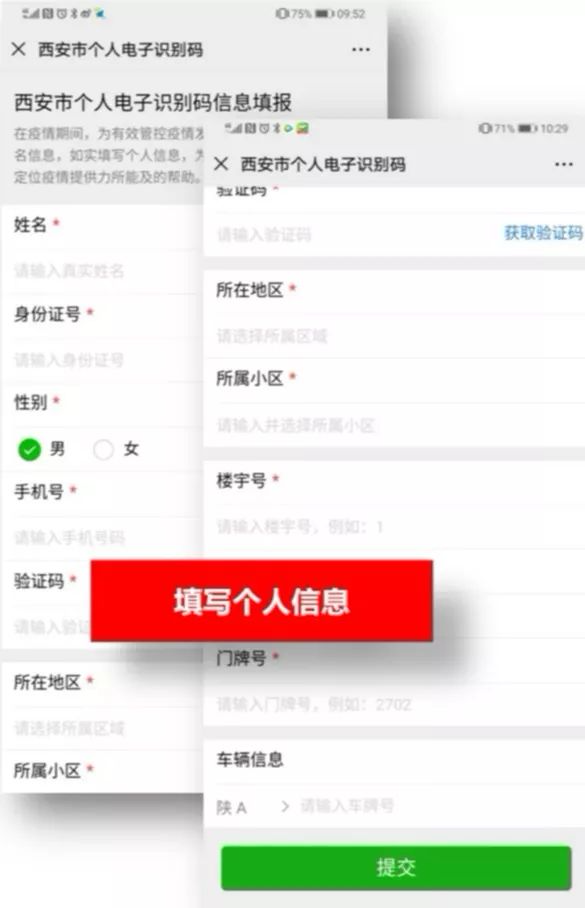
Task: Open the front screen's 请选择所属区域 region picker
Action: 394,336
